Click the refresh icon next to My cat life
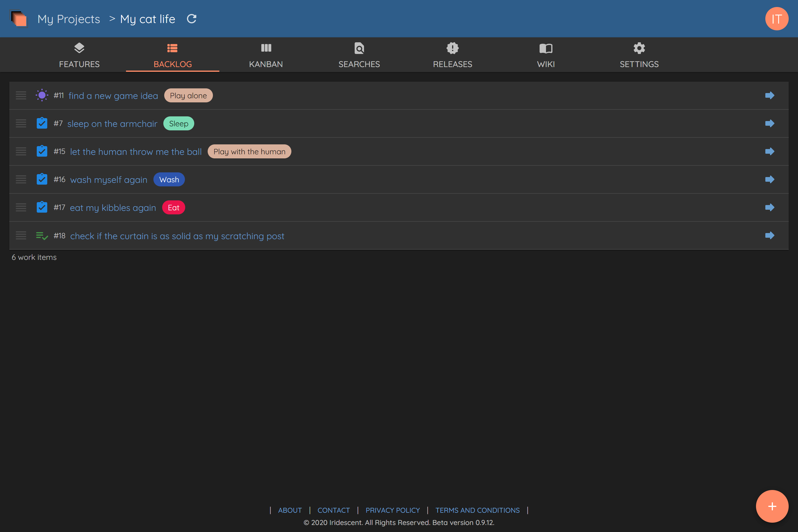 192,19
